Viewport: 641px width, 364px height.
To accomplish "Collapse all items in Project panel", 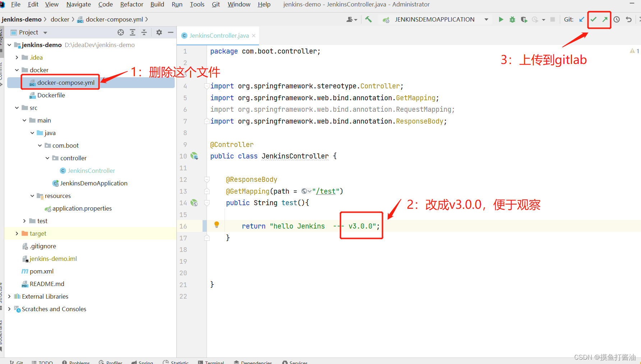I will tap(144, 32).
